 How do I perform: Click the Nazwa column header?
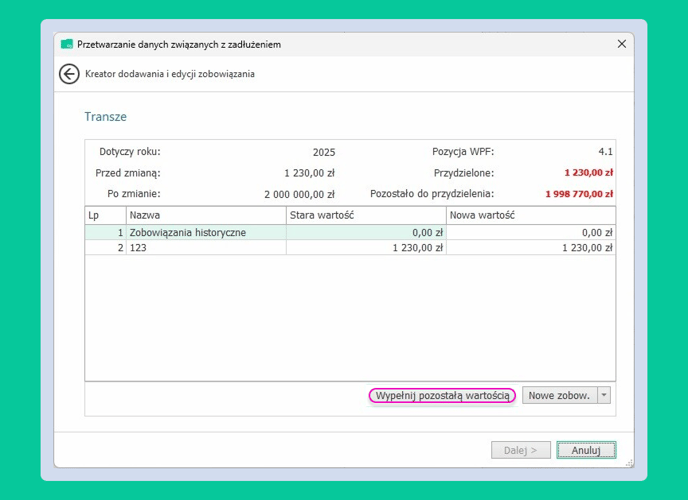pos(206,215)
